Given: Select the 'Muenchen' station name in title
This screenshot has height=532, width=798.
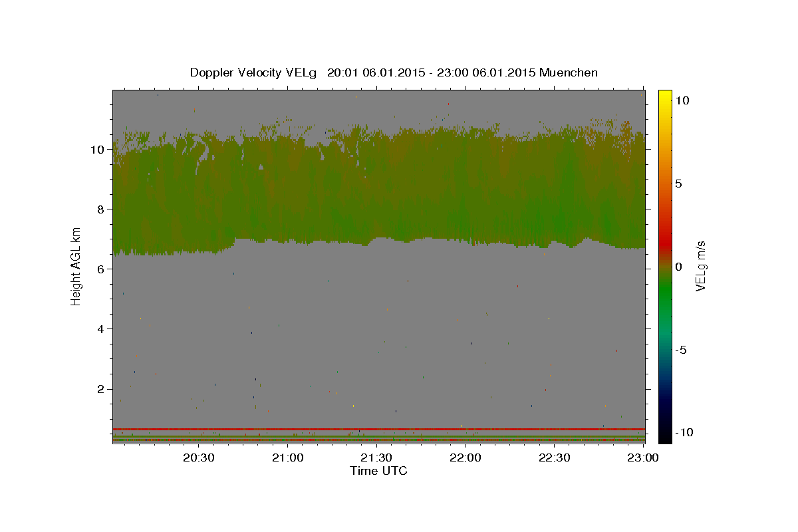Looking at the screenshot, I should pos(569,72).
